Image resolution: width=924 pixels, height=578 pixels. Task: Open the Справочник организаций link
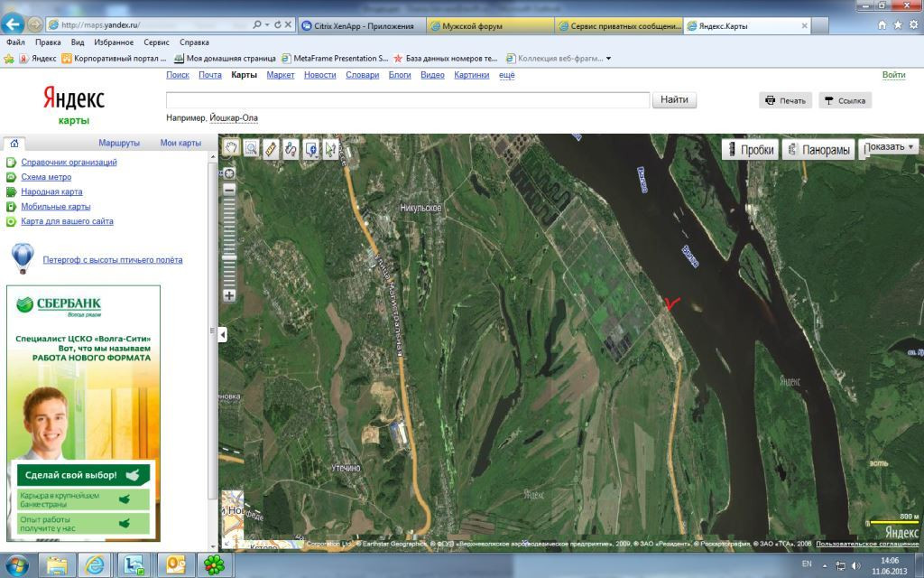click(69, 163)
